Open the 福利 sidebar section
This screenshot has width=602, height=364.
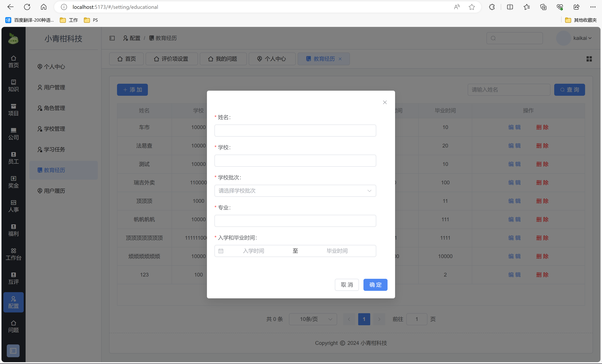(x=13, y=230)
